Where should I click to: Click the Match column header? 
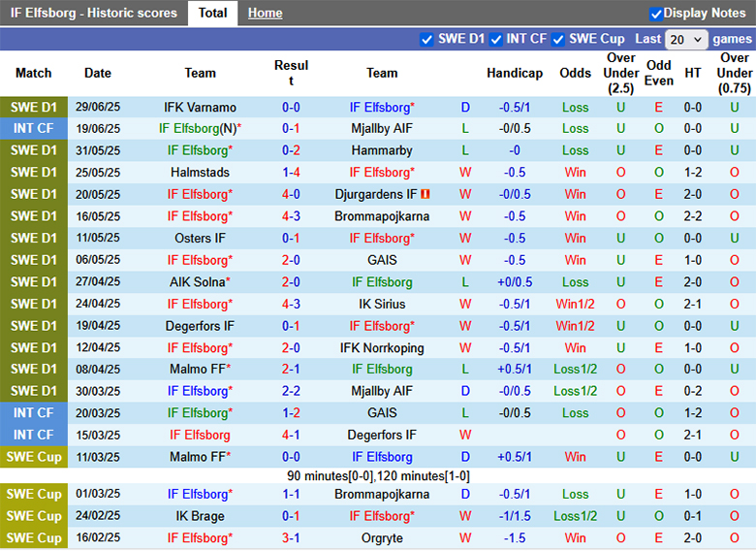point(34,73)
